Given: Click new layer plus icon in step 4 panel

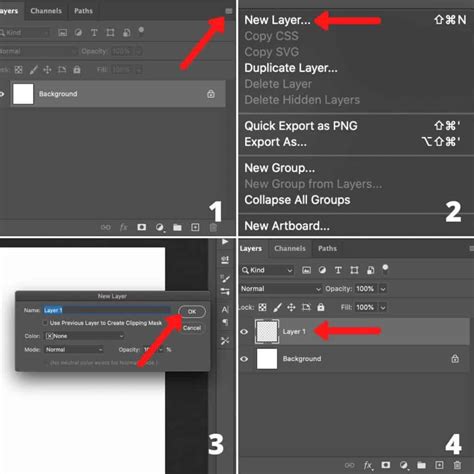Looking at the screenshot, I should point(439,465).
